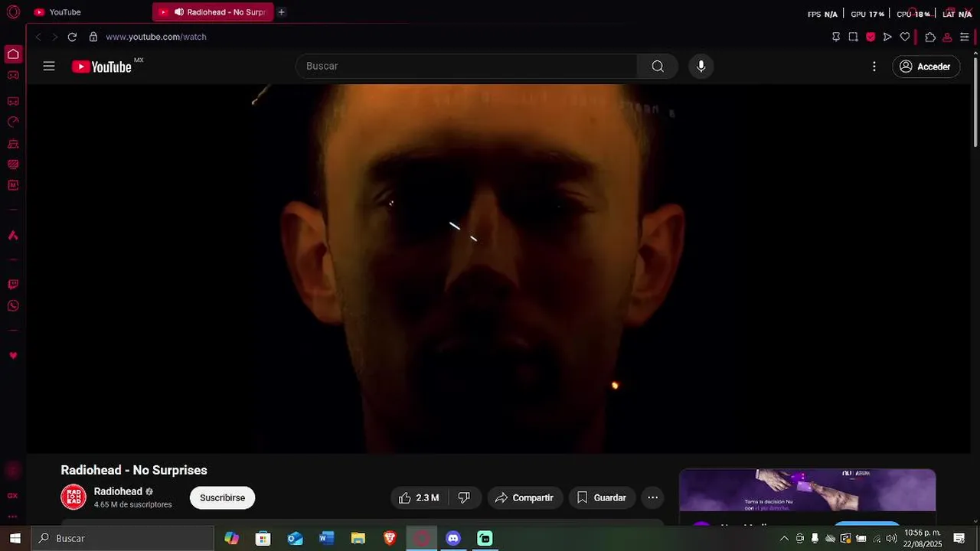Click the page vertical scrollbar

click(975, 103)
